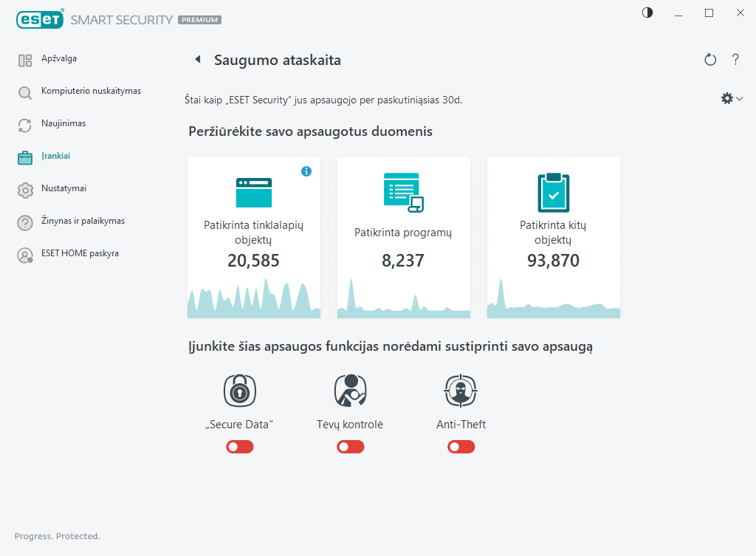Click the Anti-Theft thief icon
This screenshot has width=756, height=556.
pos(461,391)
